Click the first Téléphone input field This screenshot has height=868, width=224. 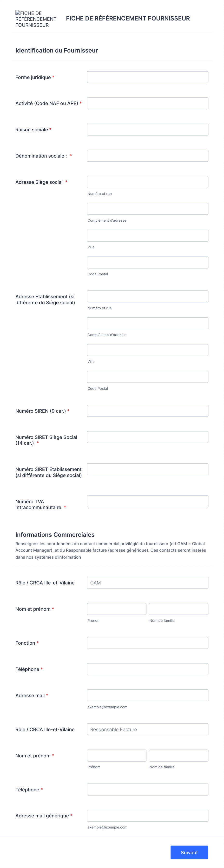147,669
